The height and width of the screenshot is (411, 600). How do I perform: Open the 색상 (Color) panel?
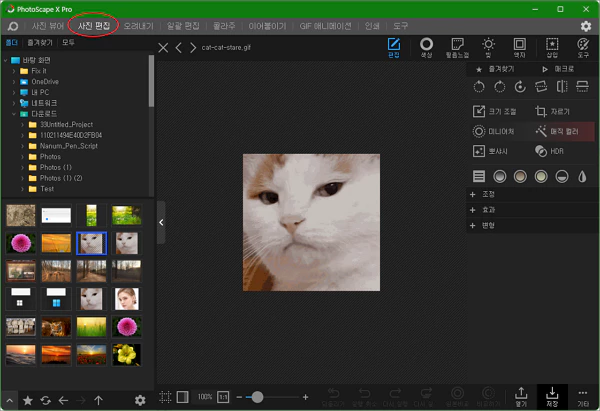(x=426, y=48)
